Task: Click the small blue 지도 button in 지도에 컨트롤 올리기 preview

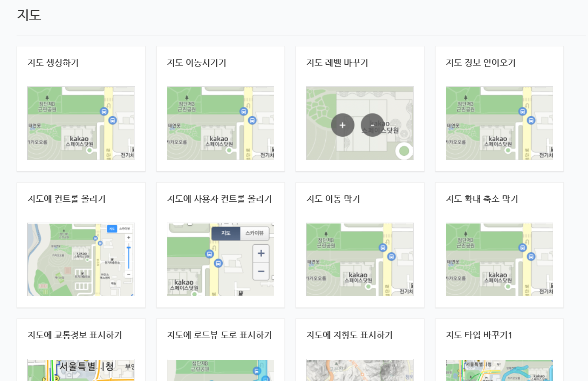Action: tap(112, 229)
